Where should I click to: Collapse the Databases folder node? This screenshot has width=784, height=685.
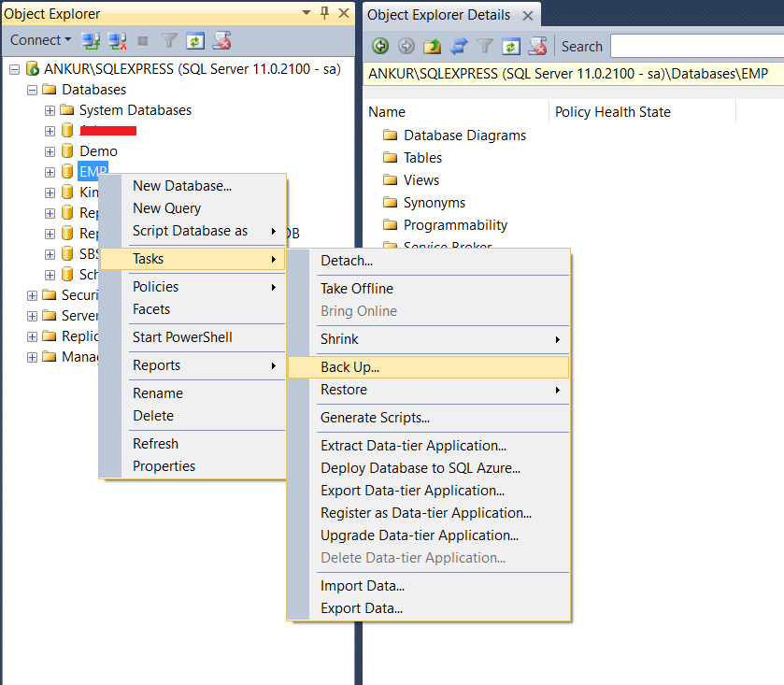[32, 90]
